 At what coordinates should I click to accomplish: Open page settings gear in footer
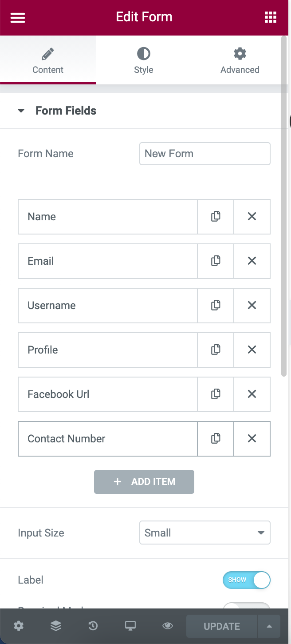(19, 626)
